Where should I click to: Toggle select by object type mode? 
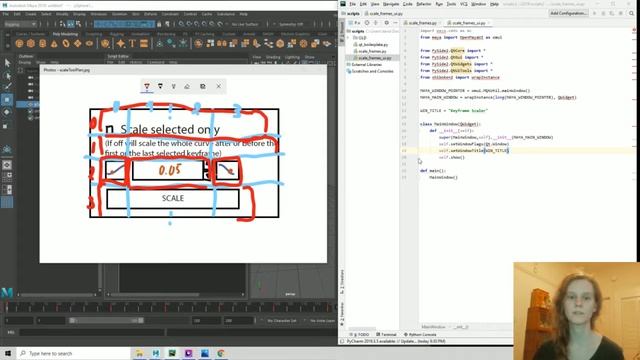(71, 24)
